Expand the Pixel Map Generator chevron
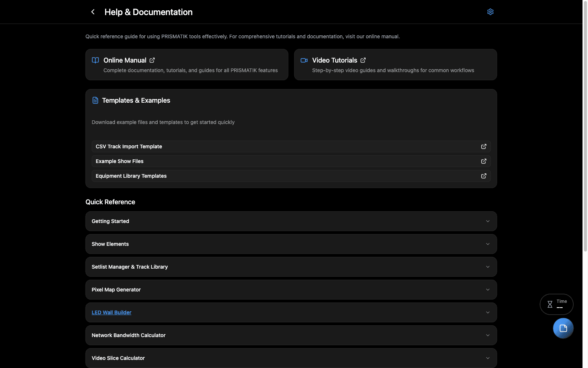588x368 pixels. [488, 290]
